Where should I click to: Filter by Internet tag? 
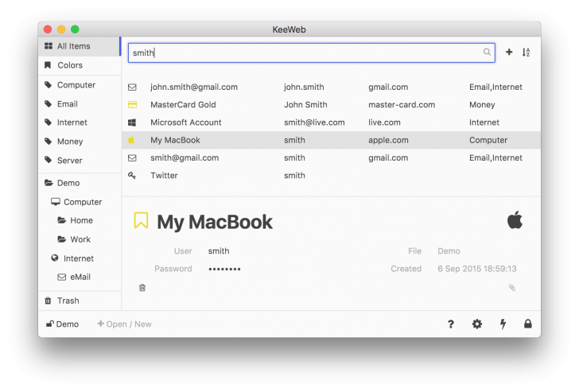[x=79, y=122]
